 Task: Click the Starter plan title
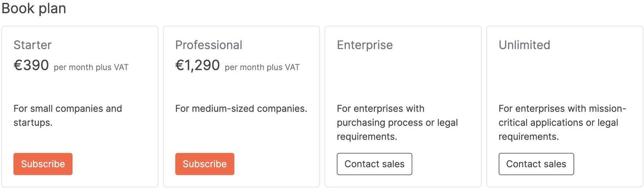33,45
